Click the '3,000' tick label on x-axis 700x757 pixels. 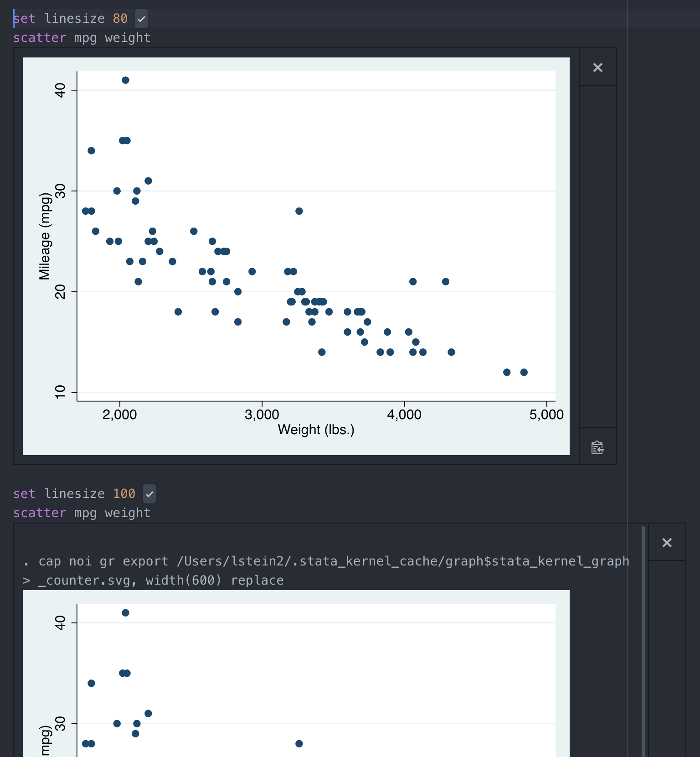[262, 415]
